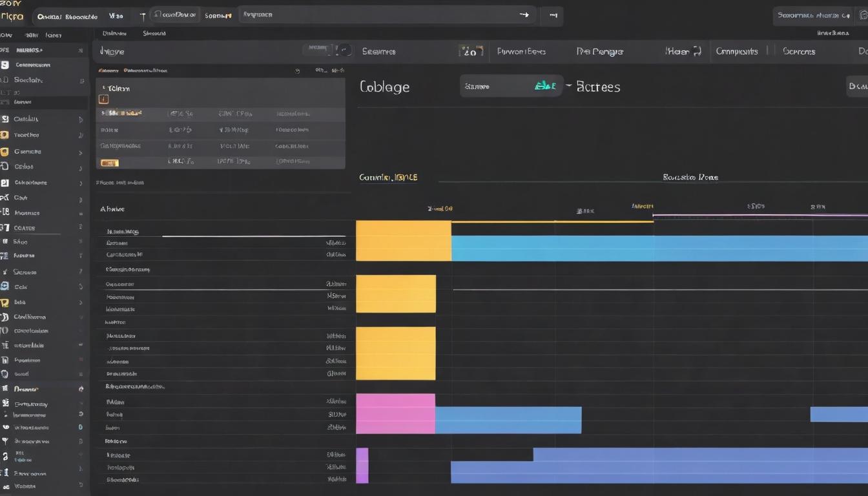Image resolution: width=868 pixels, height=496 pixels.
Task: Select the Shocand sub-tab
Action: pos(154,33)
